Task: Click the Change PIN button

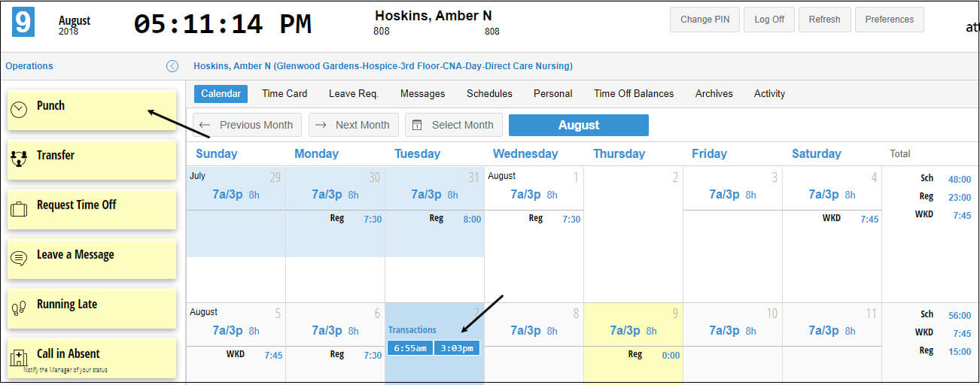Action: pyautogui.click(x=705, y=20)
